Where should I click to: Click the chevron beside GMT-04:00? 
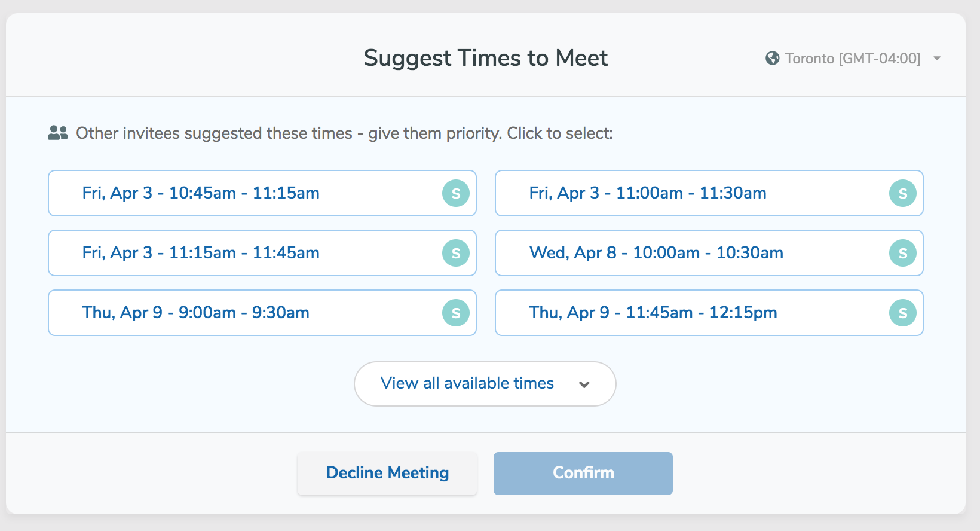pos(936,58)
